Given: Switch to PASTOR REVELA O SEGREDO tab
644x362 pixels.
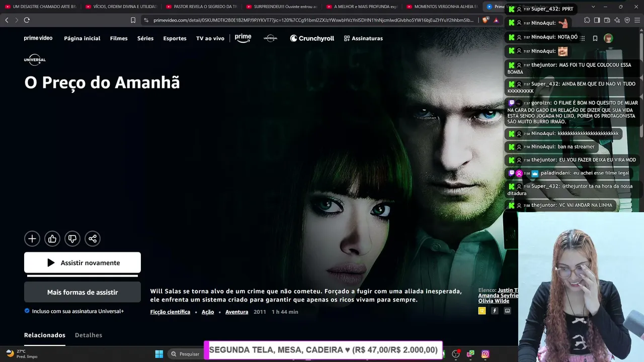Looking at the screenshot, I should click(x=201, y=7).
